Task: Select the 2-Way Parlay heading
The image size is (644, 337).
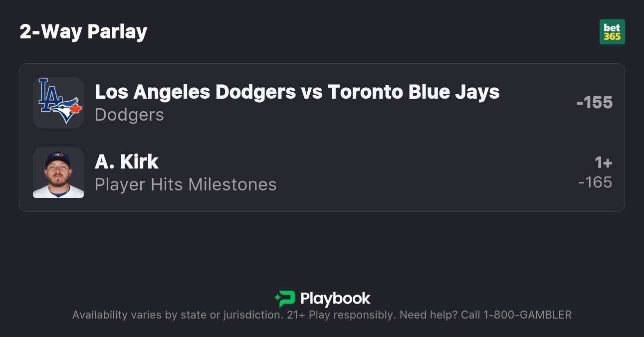Action: click(83, 32)
